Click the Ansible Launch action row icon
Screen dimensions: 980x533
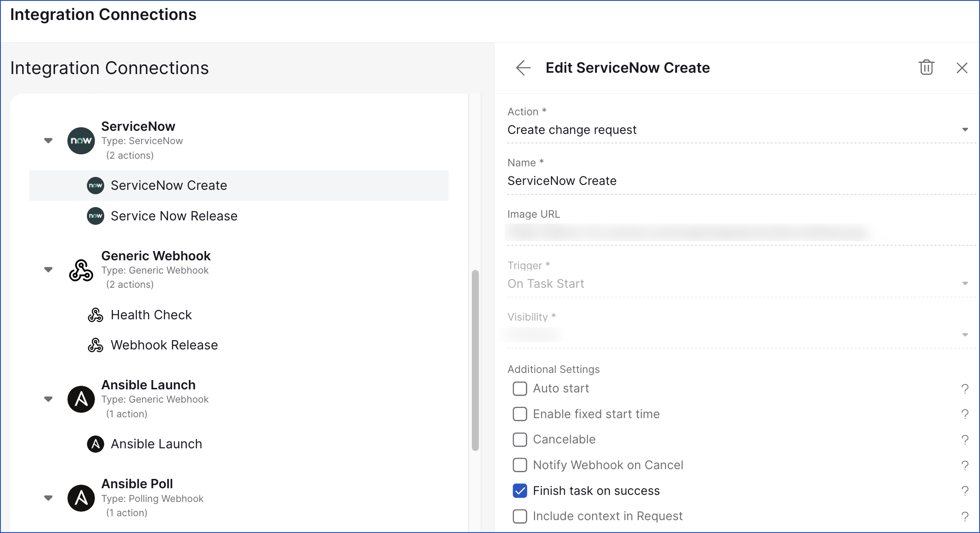coord(95,444)
